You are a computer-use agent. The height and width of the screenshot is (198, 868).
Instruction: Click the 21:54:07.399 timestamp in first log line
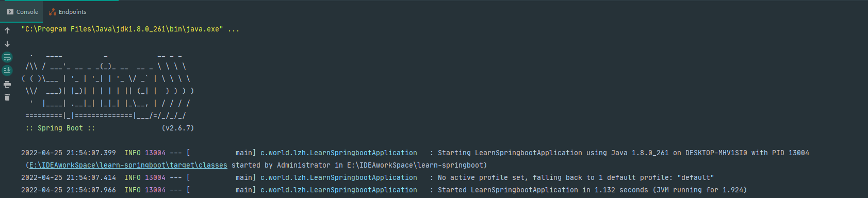pos(91,153)
